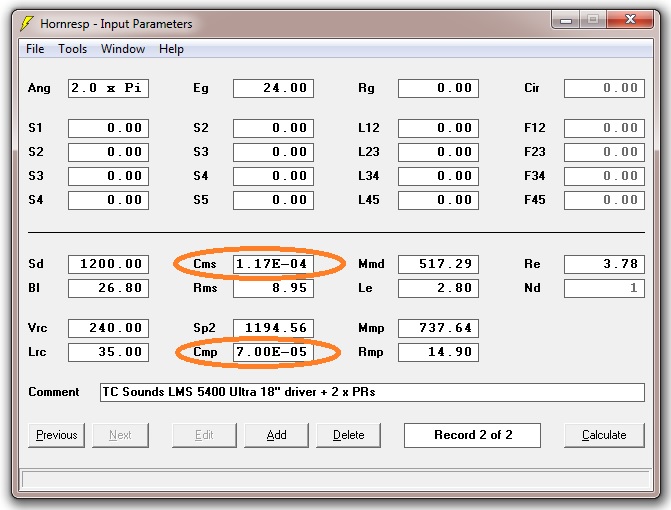Add a new record with Add button

click(276, 435)
